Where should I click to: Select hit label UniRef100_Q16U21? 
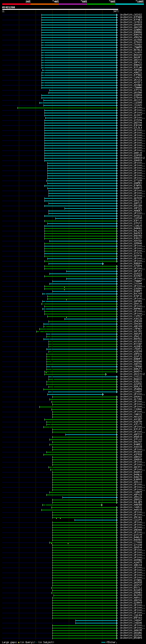pyautogui.click(x=131, y=273)
